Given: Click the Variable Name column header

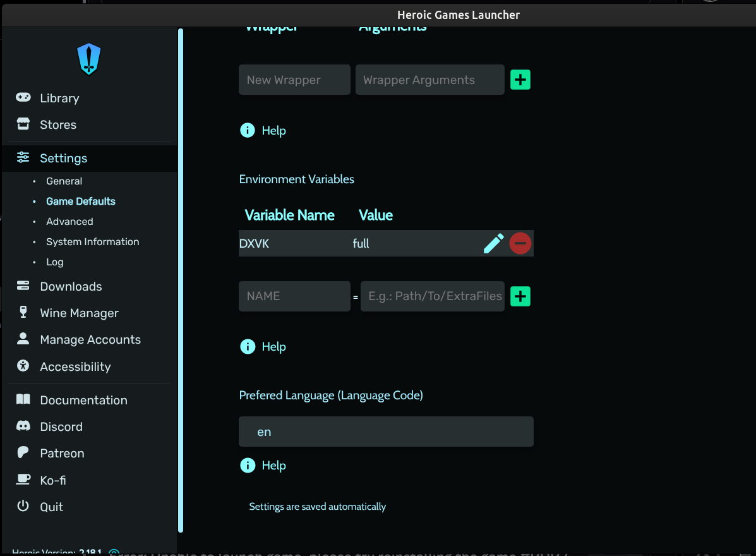Looking at the screenshot, I should pos(289,215).
